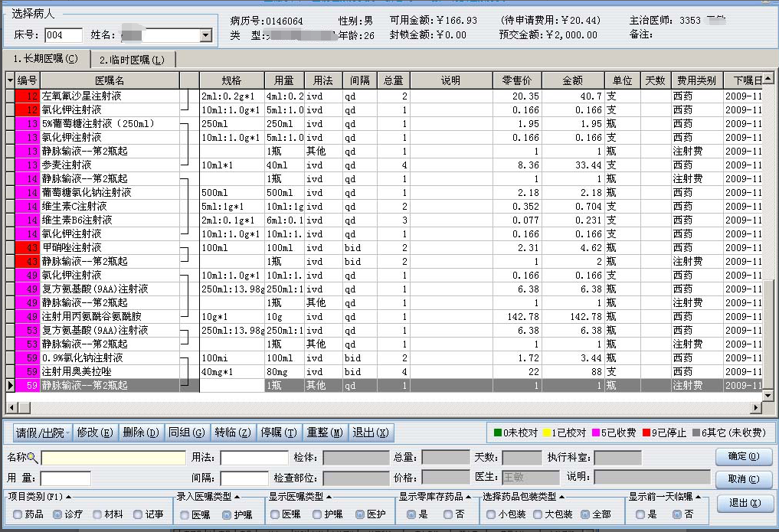Click the horizontal scrollbar left arrow
Image resolution: width=779 pixels, height=532 pixels.
pyautogui.click(x=12, y=407)
